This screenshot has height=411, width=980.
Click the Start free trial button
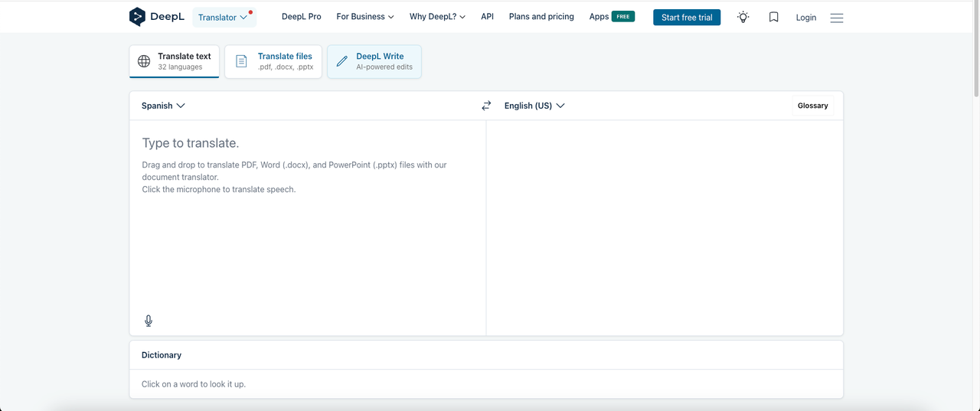pos(686,18)
